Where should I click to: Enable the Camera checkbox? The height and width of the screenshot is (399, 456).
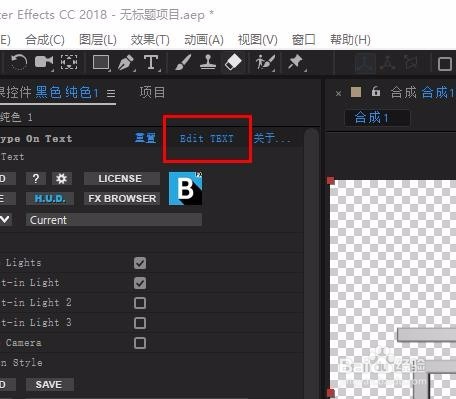click(x=140, y=343)
